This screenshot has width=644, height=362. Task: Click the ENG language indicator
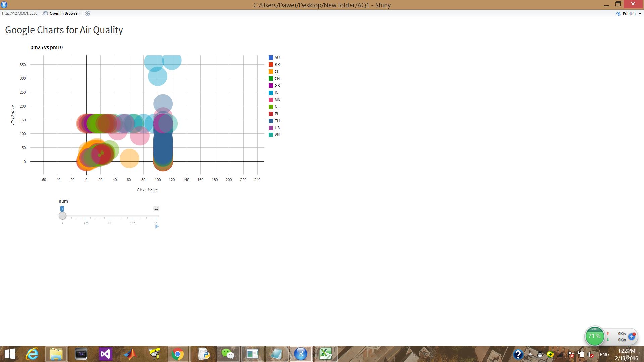click(x=604, y=354)
